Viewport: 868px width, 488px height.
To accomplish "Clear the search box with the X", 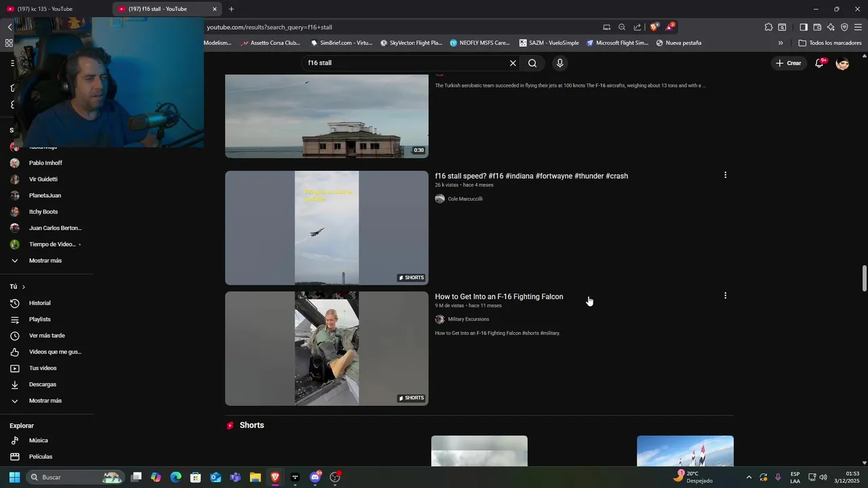I will click(x=513, y=63).
